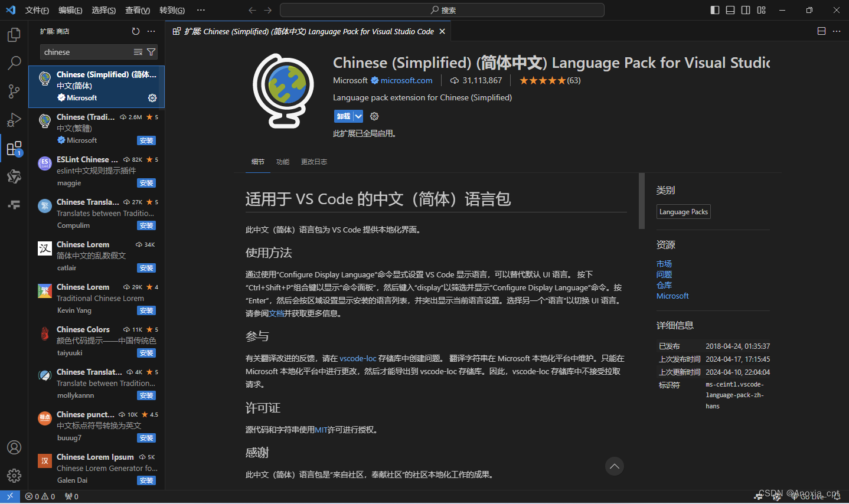Viewport: 849px width, 504px height.
Task: Open the Source Control view
Action: click(x=14, y=91)
